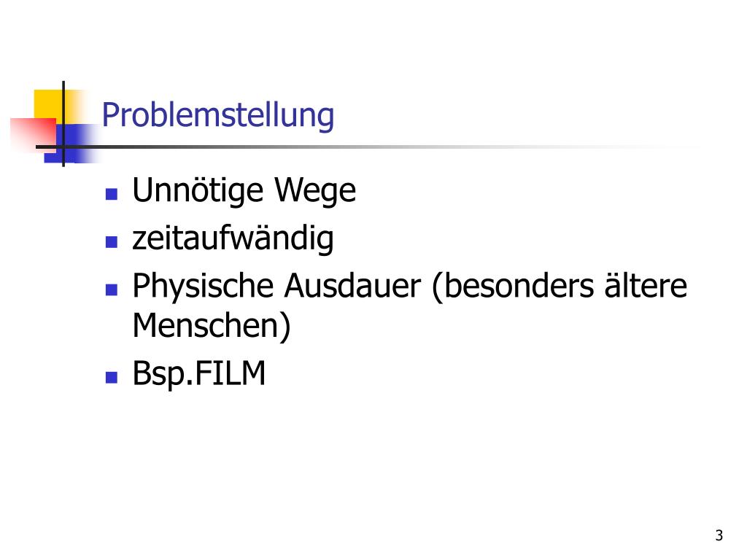Click the yellow square in title decoration
Viewport: 747px width, 560px height.
pyautogui.click(x=50, y=105)
